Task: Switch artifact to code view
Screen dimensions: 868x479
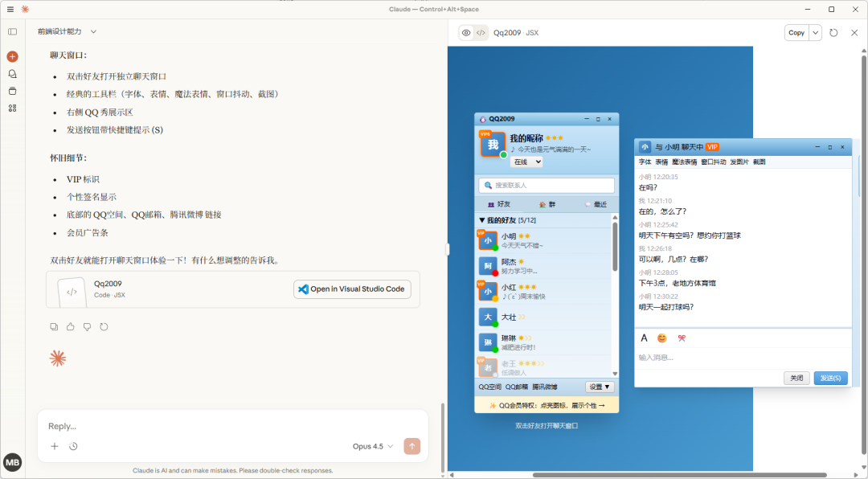Action: [481, 33]
